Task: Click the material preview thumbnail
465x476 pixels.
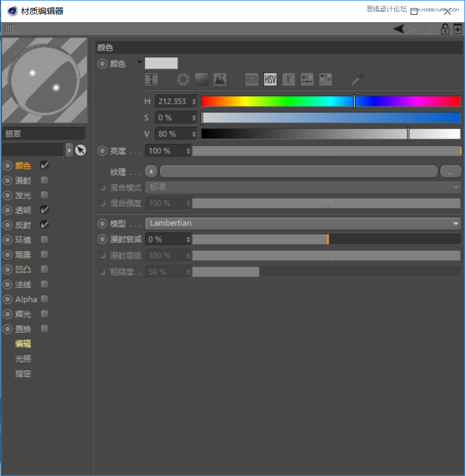Action: [45, 80]
